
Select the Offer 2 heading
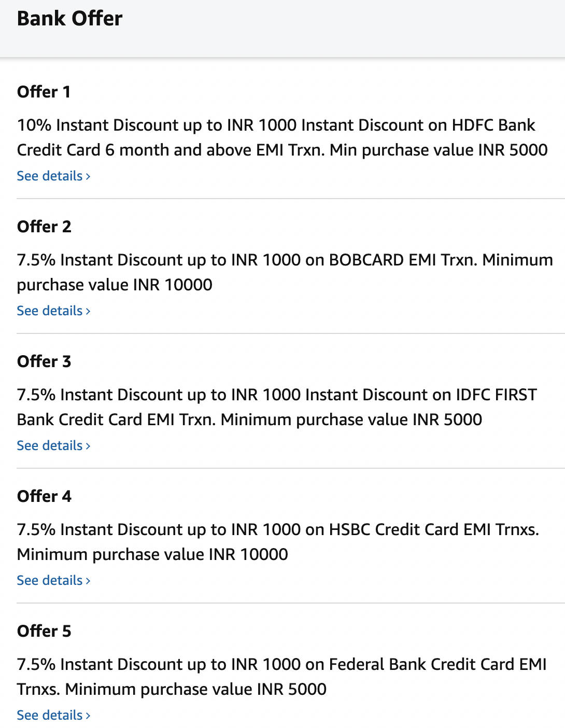click(x=44, y=227)
